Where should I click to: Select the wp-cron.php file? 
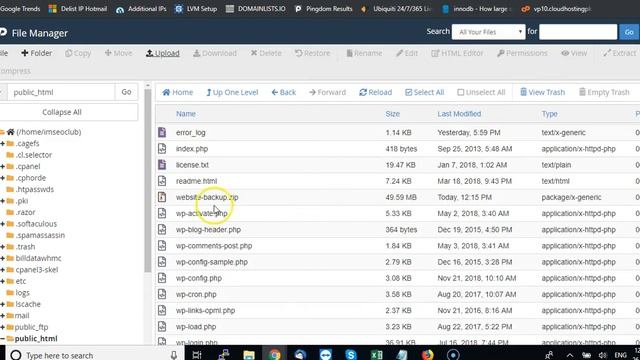coord(196,294)
